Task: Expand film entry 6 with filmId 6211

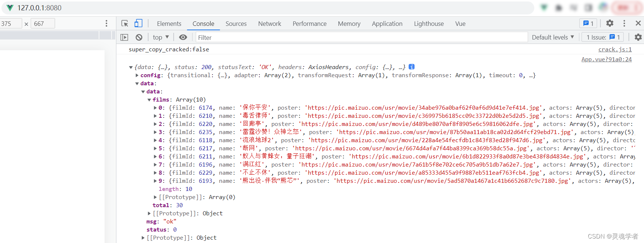Action: [x=155, y=157]
